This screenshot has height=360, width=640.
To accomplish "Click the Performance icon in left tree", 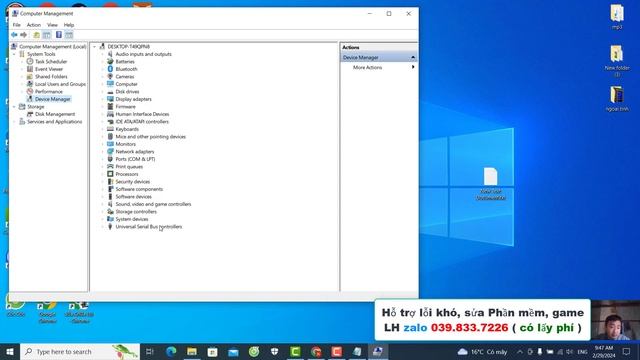I will tap(30, 92).
